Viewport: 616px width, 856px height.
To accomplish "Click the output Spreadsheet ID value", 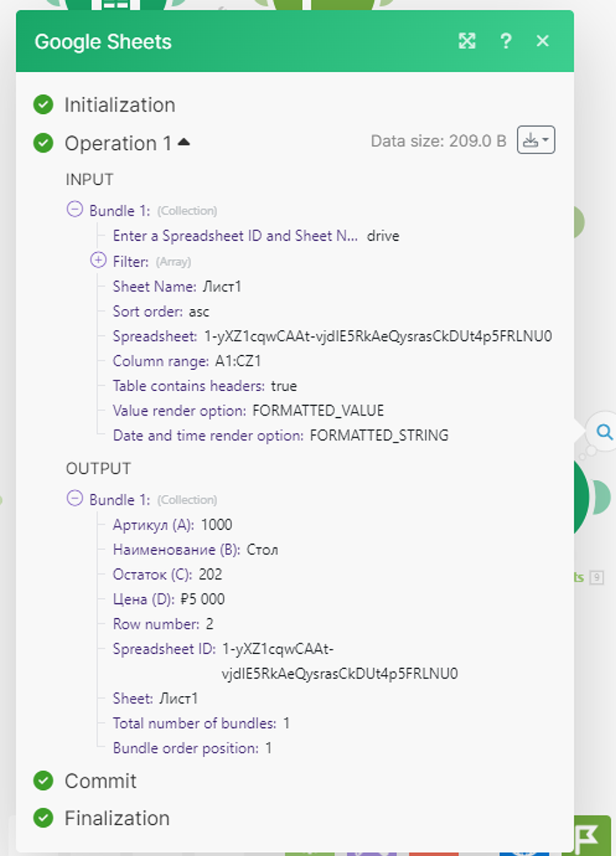I will coord(340,661).
